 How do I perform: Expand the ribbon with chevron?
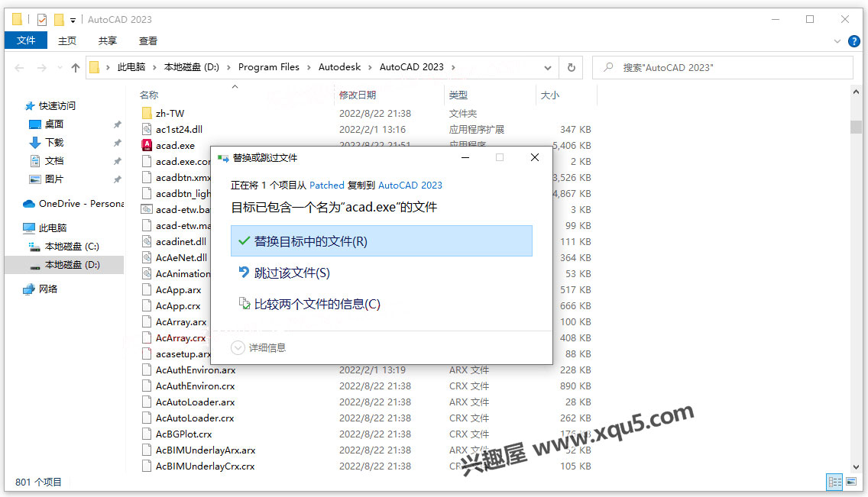[x=837, y=41]
